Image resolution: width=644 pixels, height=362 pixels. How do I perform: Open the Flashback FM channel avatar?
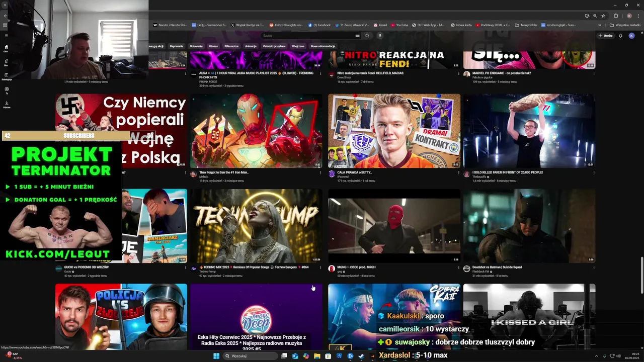466,268
